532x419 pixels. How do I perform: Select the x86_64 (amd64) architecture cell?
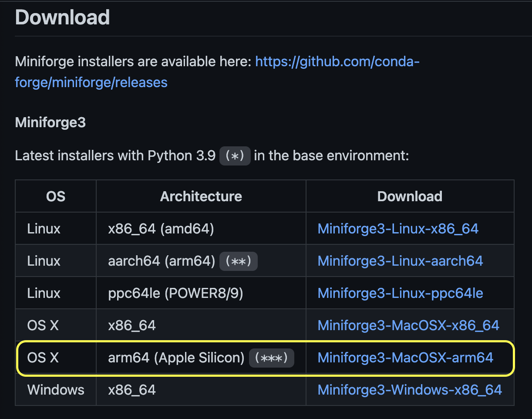click(161, 229)
